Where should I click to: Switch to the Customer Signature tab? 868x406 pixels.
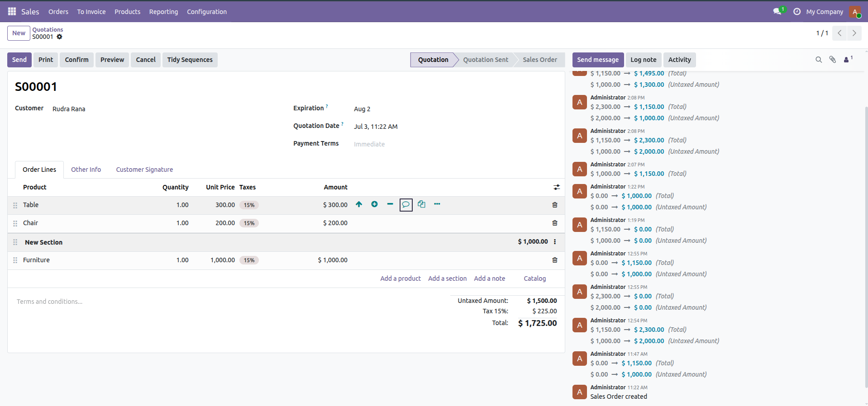coord(144,170)
